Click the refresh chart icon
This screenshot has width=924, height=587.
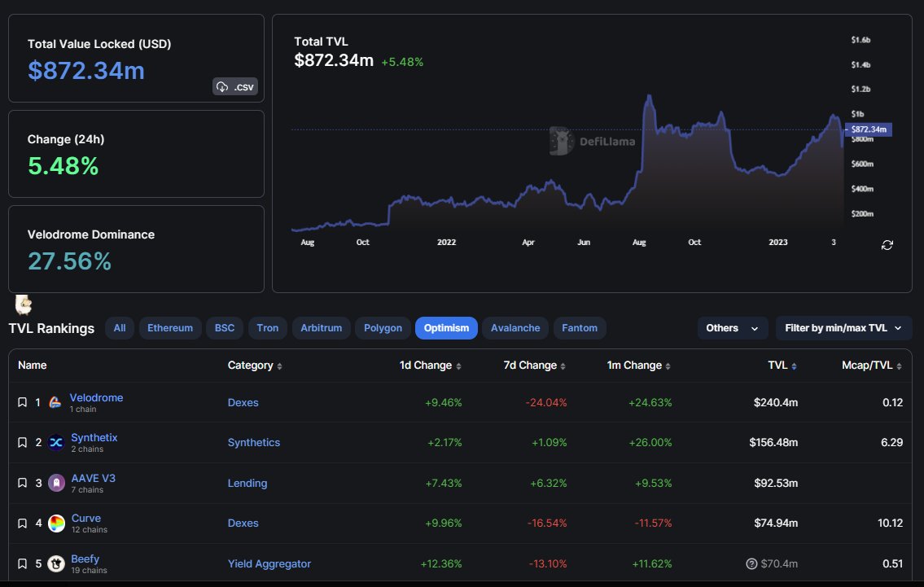(x=887, y=245)
